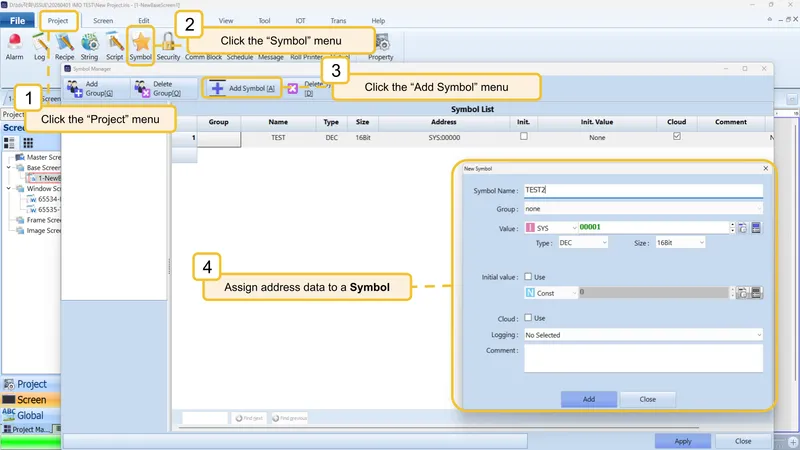The height and width of the screenshot is (450, 800).
Task: Open the Trans ribbon tab
Action: 338,21
